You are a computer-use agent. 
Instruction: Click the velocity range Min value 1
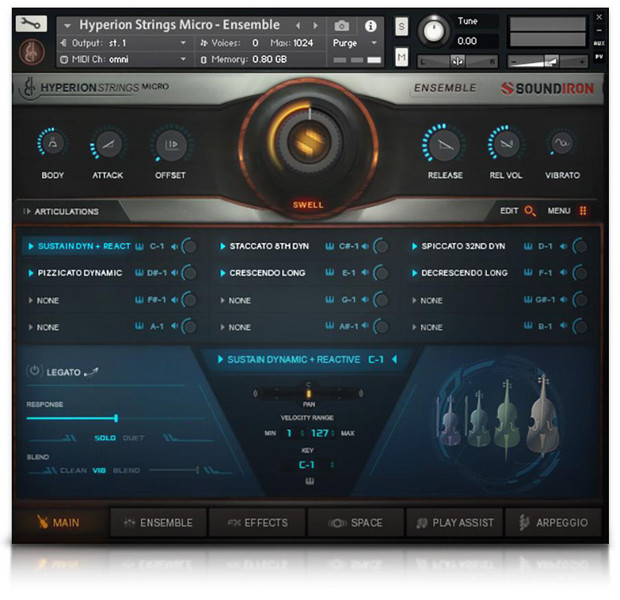[289, 433]
